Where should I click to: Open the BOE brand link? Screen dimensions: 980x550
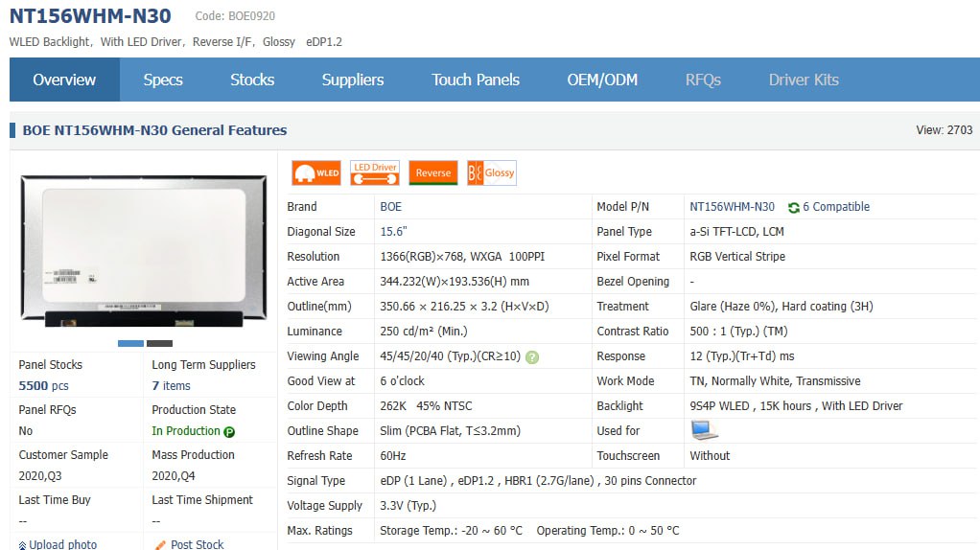tap(390, 207)
